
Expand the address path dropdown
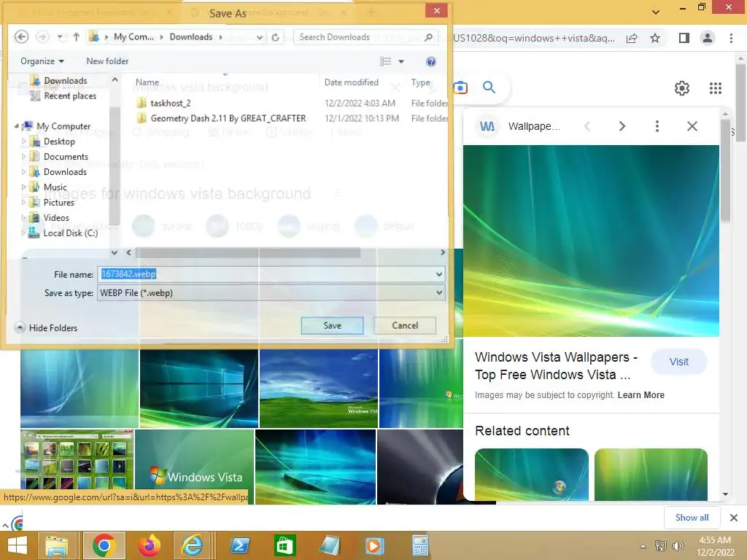(260, 37)
